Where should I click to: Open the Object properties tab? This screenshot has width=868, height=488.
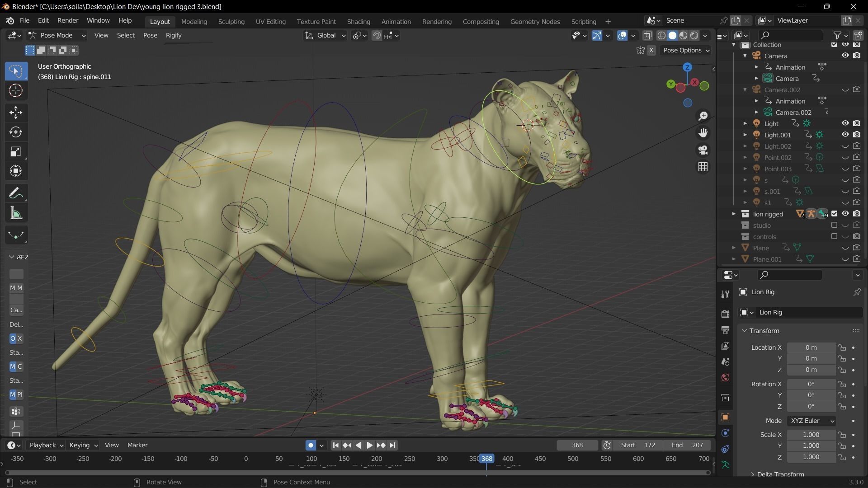tap(726, 417)
